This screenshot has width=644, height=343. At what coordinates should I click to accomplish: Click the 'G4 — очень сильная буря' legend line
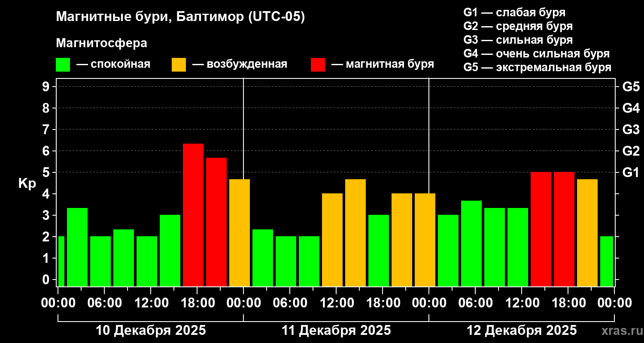tap(537, 54)
